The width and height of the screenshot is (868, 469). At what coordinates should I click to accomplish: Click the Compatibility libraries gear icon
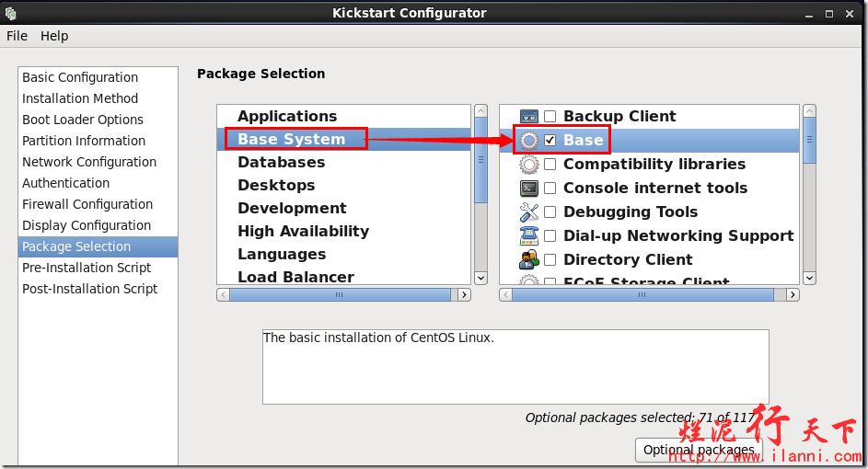coord(529,165)
